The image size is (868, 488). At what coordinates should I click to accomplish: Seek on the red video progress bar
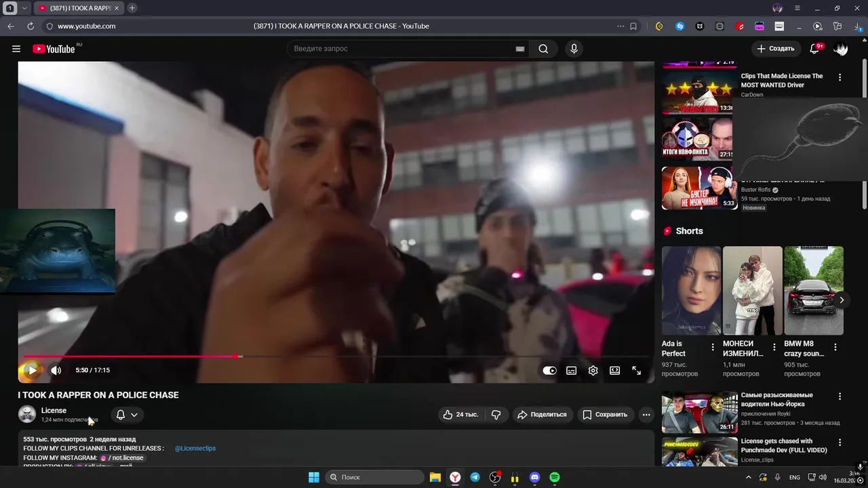(336, 356)
